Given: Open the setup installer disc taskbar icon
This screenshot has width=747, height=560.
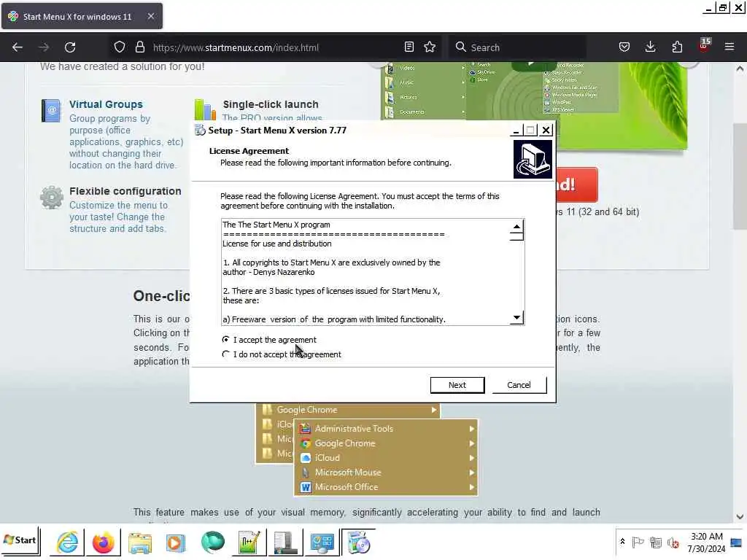Looking at the screenshot, I should 358,542.
